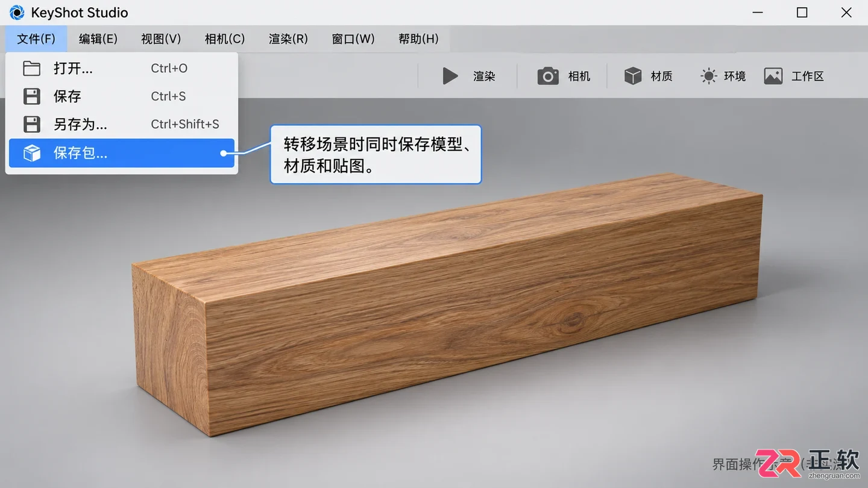Click the Ctrl+O shortcut text
Image resolution: width=868 pixels, height=488 pixels.
pos(169,68)
